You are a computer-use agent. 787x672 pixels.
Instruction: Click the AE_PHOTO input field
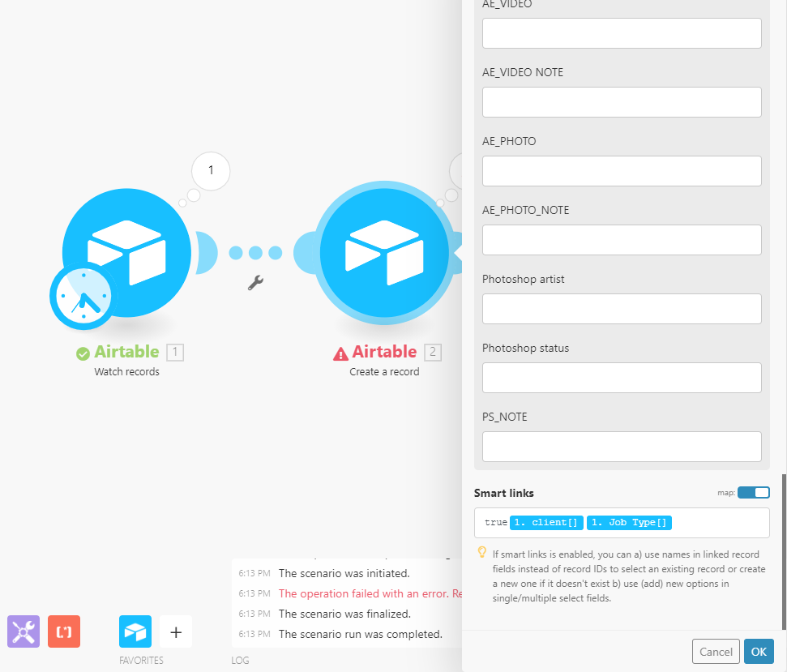pyautogui.click(x=622, y=171)
